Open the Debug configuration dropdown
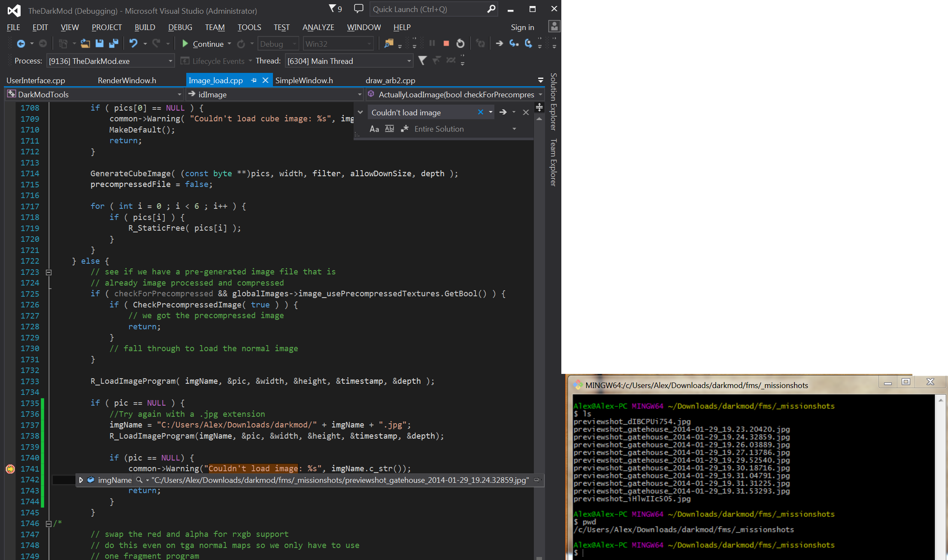 tap(294, 44)
